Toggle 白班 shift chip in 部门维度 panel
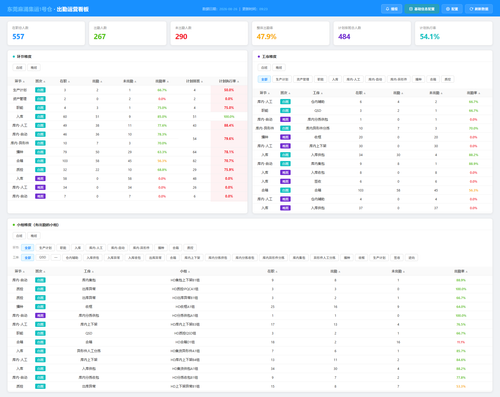The image size is (500, 397). (19, 68)
